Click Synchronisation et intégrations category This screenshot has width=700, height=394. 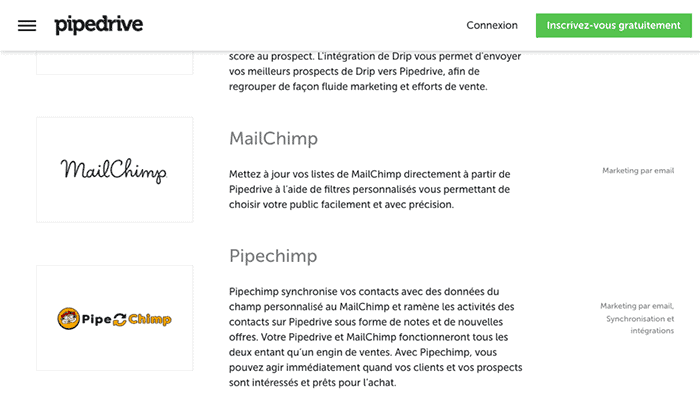[x=640, y=324]
